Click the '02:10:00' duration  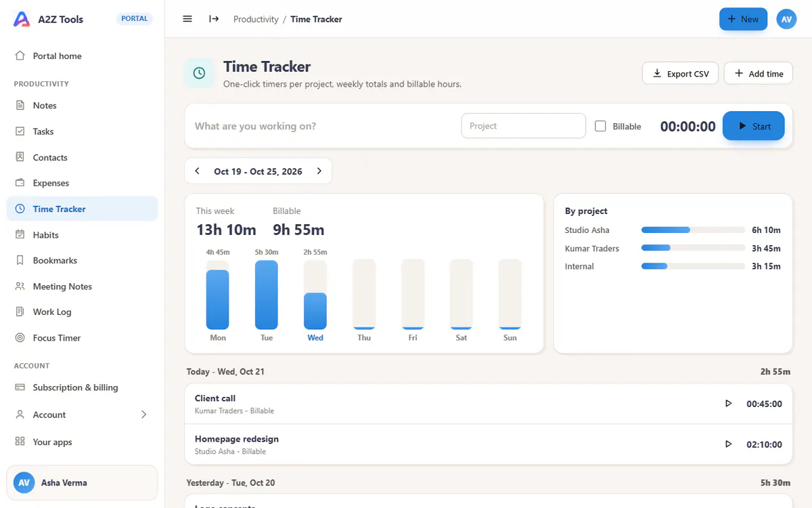click(764, 444)
